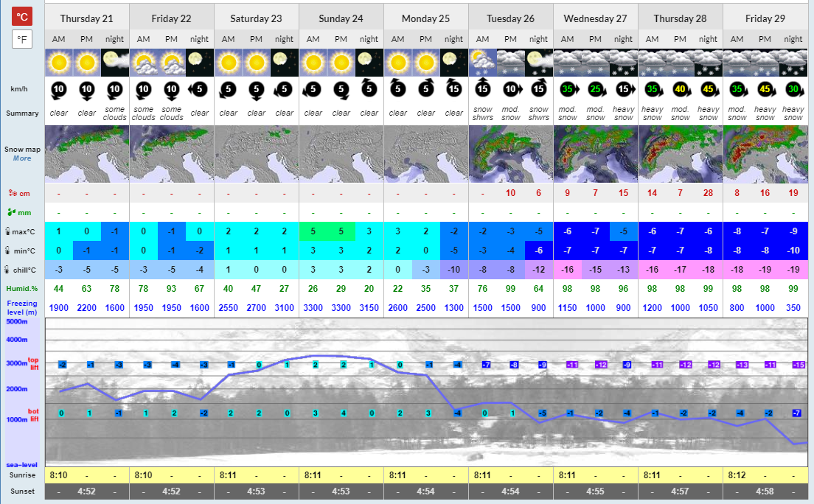Click the Friday 29 PM wind 45 icon
The height and width of the screenshot is (504, 814).
pyautogui.click(x=765, y=90)
